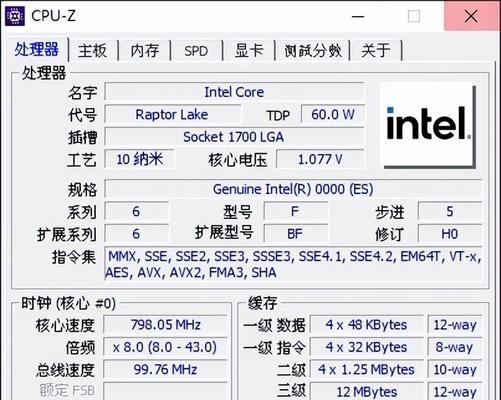Image resolution: width=501 pixels, height=400 pixels.
Task: Click the 12-way value of L1 data cache
Action: 455,324
